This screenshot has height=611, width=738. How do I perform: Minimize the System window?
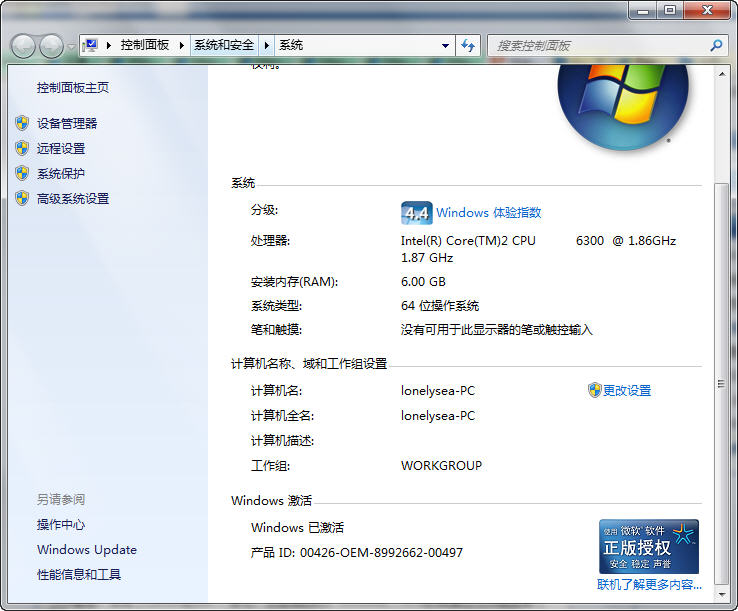click(x=643, y=10)
